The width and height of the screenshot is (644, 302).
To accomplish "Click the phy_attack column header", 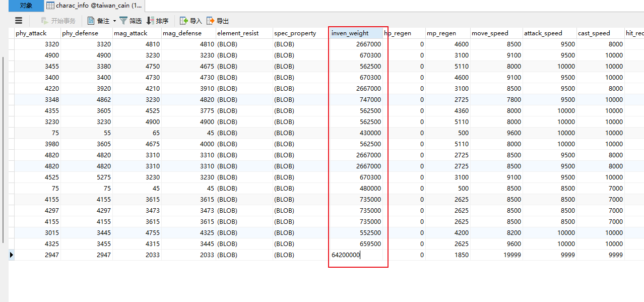I will pyautogui.click(x=37, y=33).
